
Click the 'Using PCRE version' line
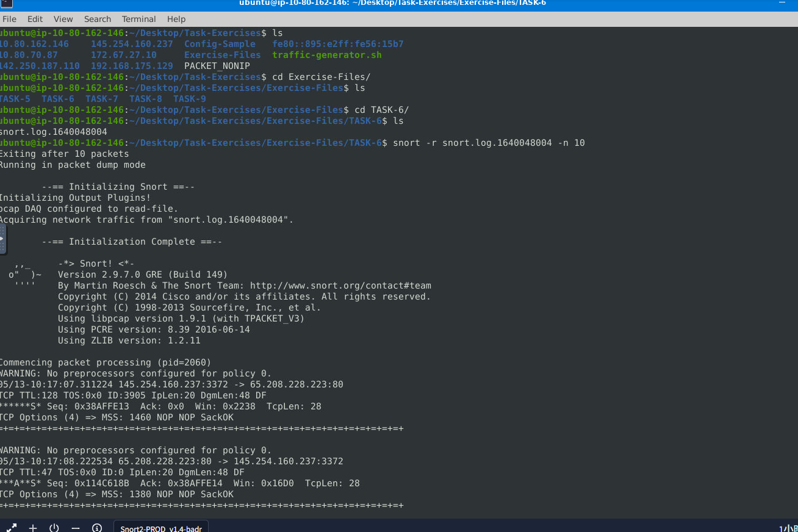[x=154, y=329]
